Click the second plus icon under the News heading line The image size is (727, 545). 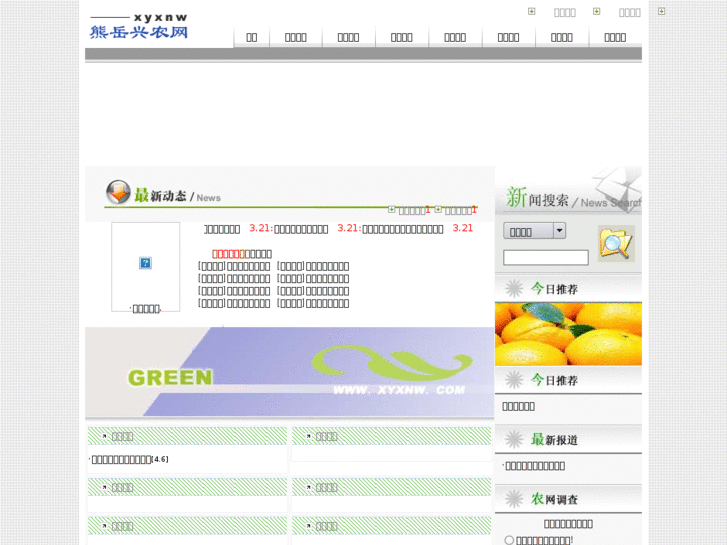(438, 210)
